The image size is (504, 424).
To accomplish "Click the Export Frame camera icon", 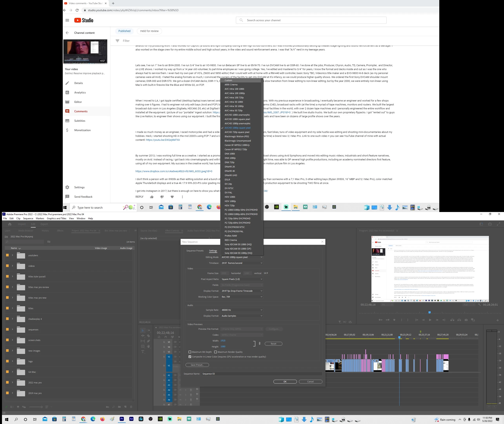I will pos(466,320).
